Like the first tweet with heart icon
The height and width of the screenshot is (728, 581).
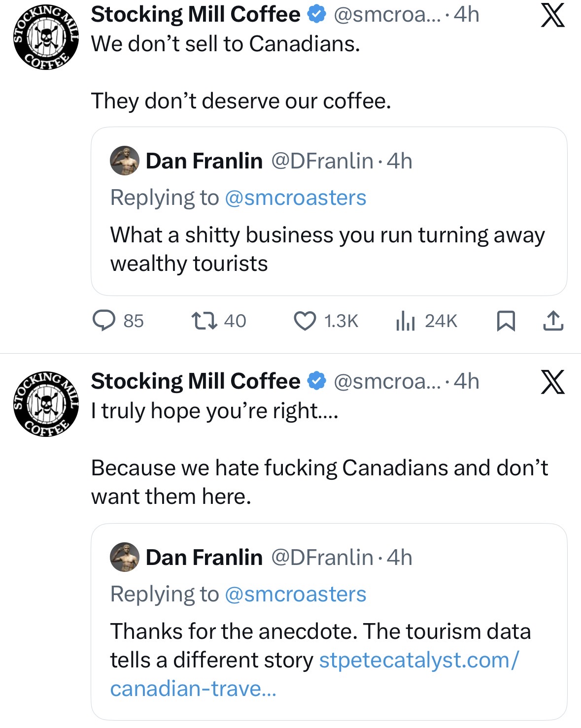(305, 321)
